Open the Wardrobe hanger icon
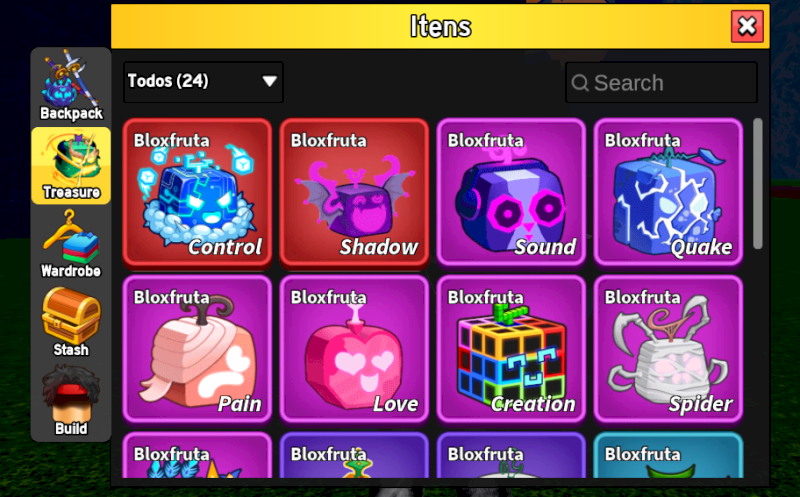800x497 pixels. point(71,245)
